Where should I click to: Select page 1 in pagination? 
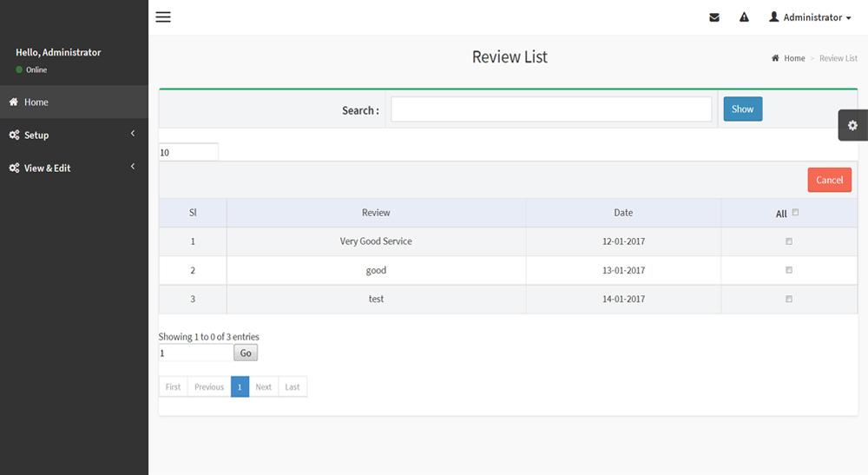pos(240,387)
